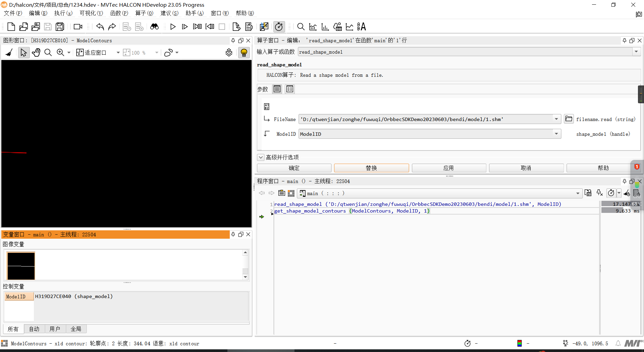
Task: Open the zoom window magnifier tool
Action: pyautogui.click(x=301, y=27)
